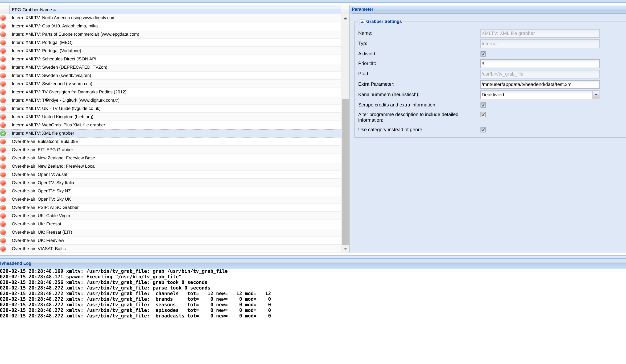Select row Intern: XMLTV: WebGrab+Plus XML file grabber
The width and height of the screenshot is (626, 364).
(171, 125)
